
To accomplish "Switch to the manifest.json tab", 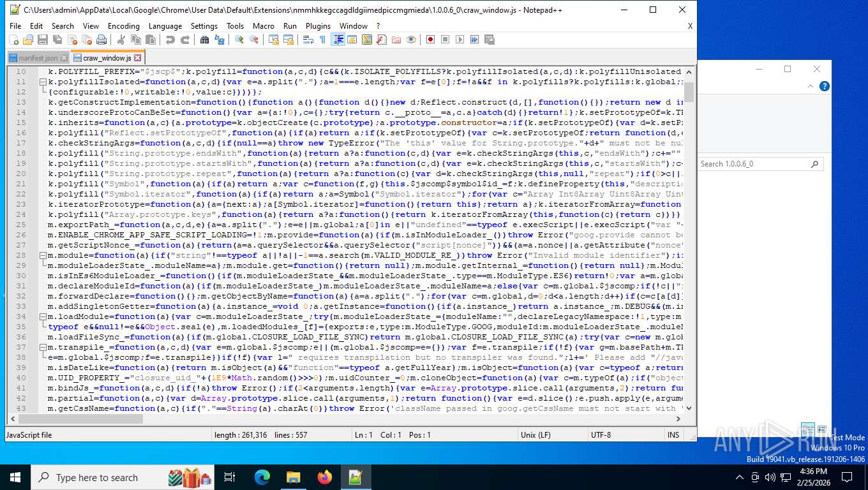I will [x=38, y=57].
